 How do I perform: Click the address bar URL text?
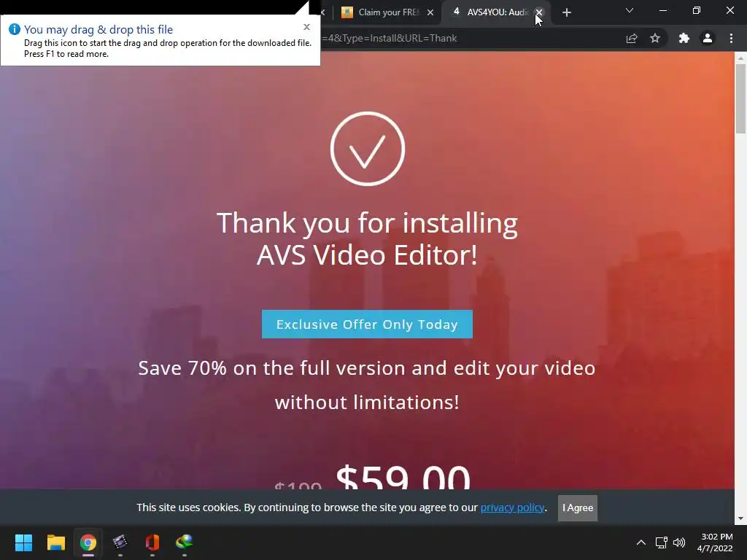[390, 38]
